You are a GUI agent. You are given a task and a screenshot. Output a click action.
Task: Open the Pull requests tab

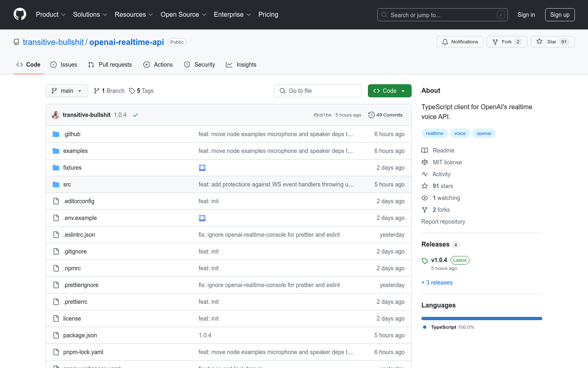pos(110,65)
